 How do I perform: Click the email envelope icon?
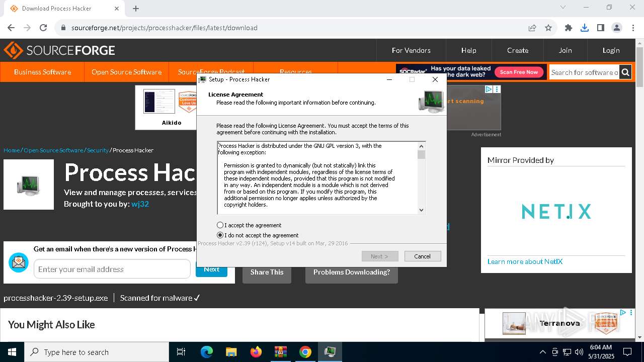(19, 262)
